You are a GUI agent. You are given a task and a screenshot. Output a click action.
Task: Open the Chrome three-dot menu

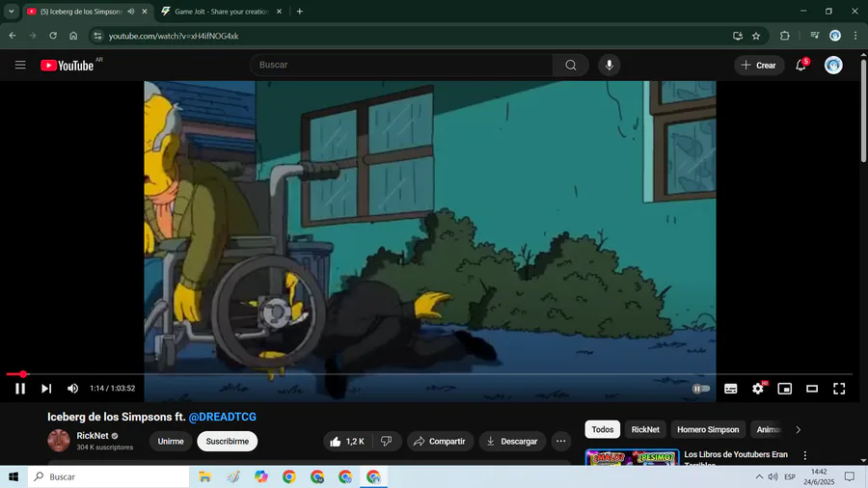855,36
